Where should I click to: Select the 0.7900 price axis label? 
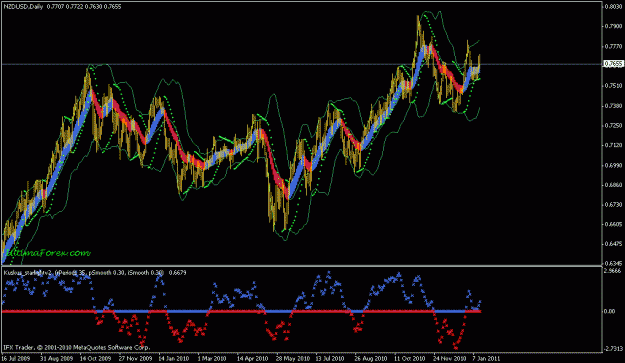[613, 26]
